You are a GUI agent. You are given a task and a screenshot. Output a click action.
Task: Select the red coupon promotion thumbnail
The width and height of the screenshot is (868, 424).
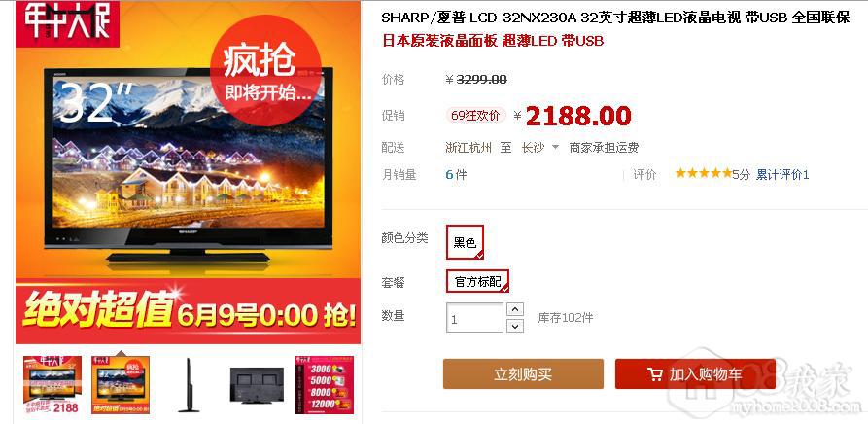coord(325,385)
